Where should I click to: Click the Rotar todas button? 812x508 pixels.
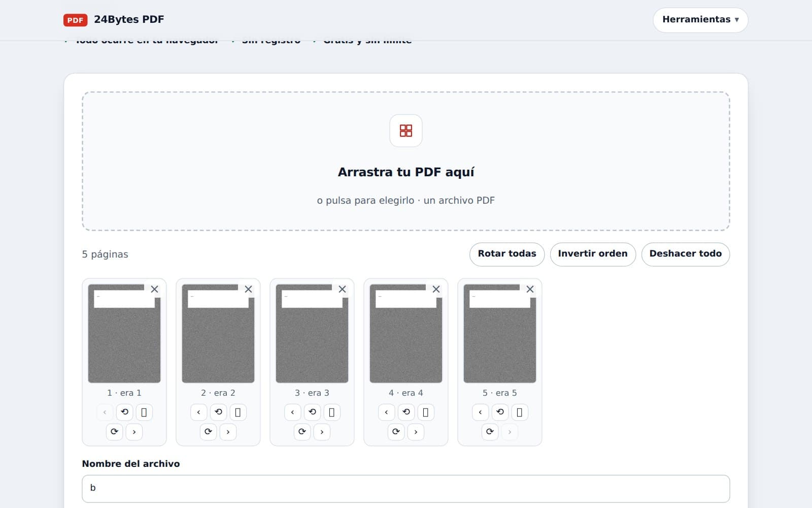point(507,254)
